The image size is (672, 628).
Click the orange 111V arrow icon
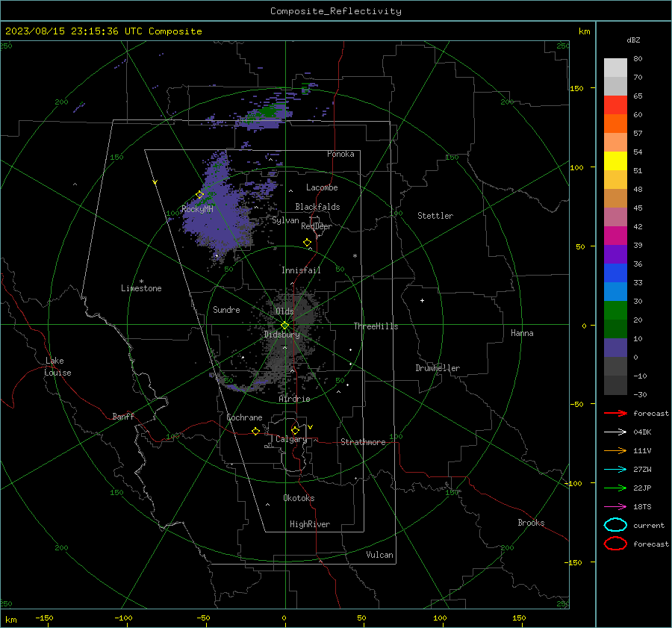coord(615,450)
